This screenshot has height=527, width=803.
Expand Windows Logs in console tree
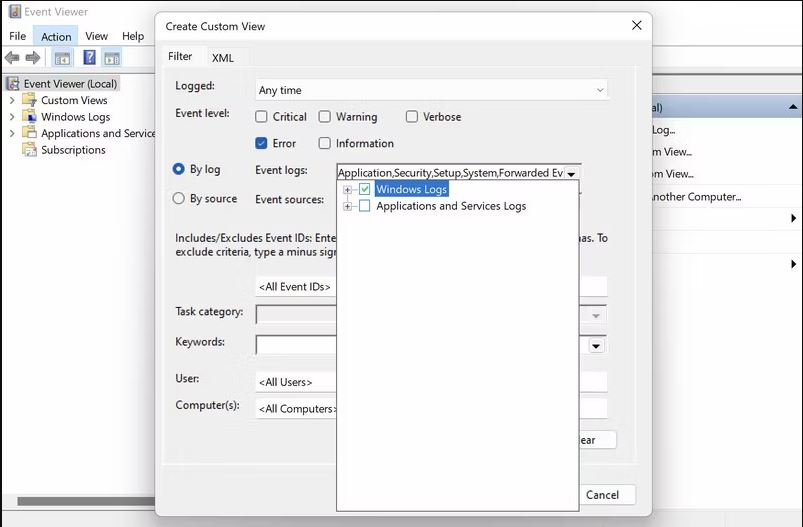click(12, 117)
